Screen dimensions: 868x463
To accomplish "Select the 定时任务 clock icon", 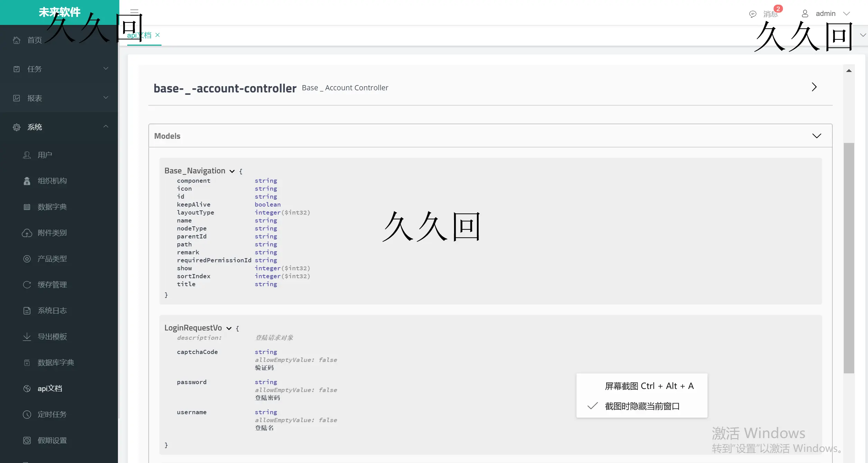I will 27,414.
